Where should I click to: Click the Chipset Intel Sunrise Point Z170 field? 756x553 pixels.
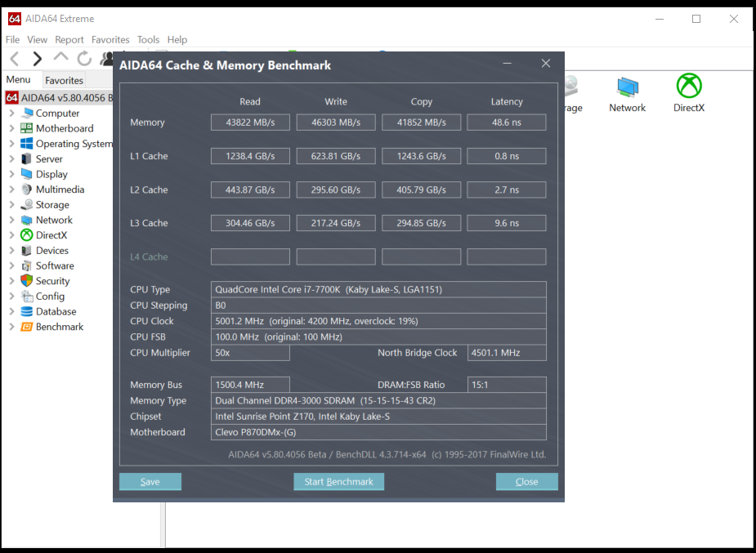tap(378, 417)
